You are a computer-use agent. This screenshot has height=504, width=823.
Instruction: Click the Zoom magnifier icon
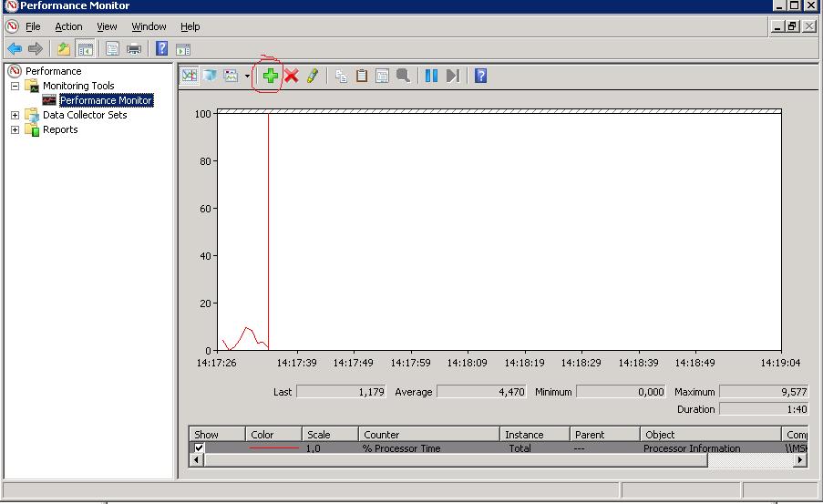[x=403, y=76]
